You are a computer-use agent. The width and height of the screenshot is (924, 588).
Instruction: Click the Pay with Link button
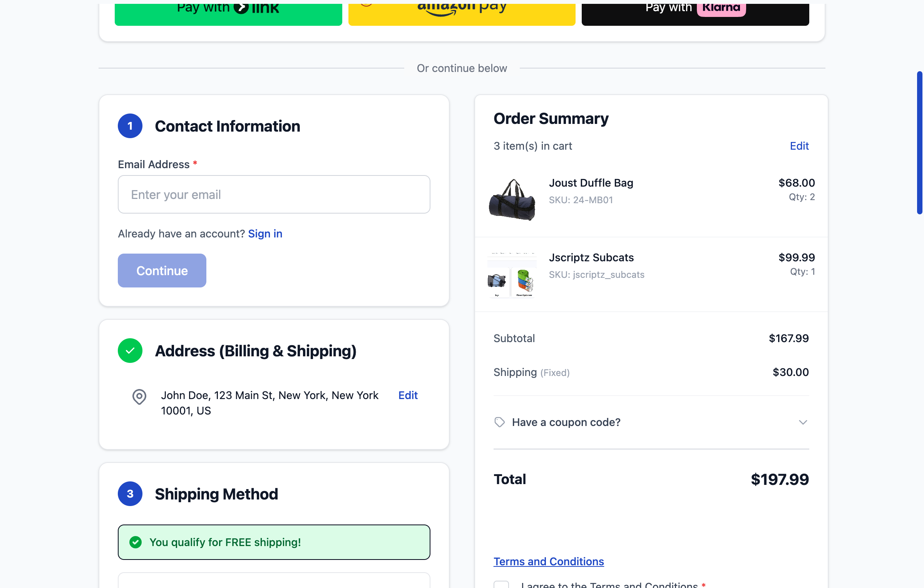click(x=229, y=10)
